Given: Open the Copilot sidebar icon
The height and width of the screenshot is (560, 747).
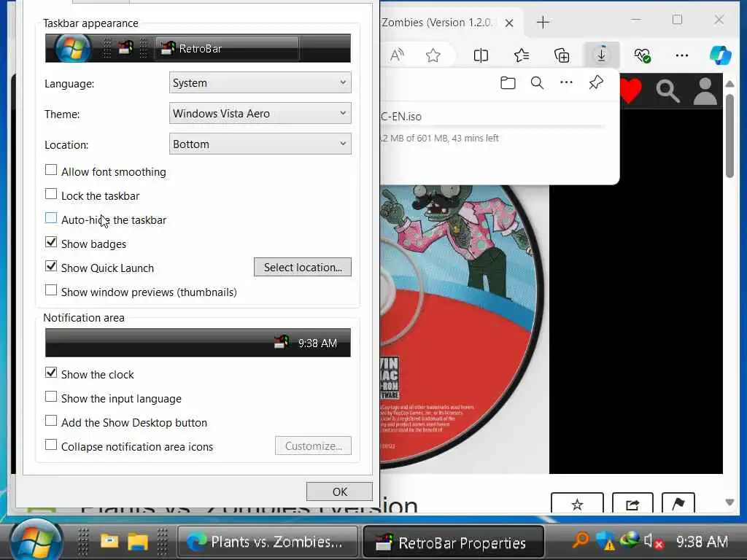Looking at the screenshot, I should click(x=720, y=55).
